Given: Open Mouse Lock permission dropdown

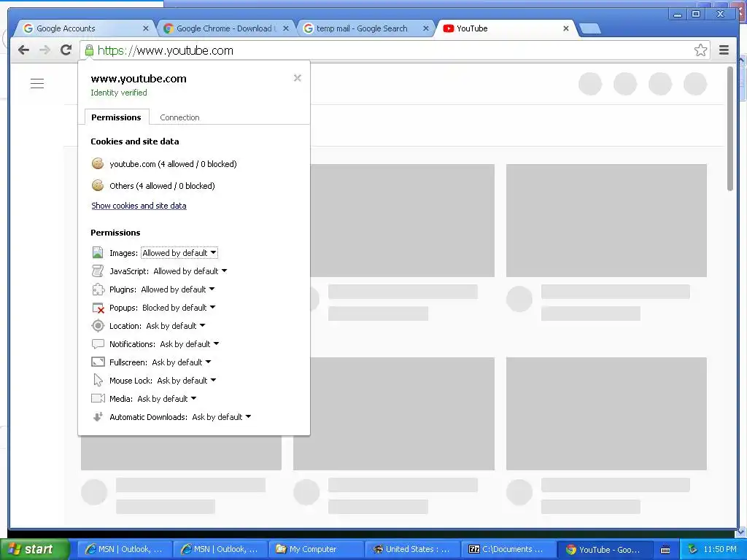Looking at the screenshot, I should tap(186, 381).
